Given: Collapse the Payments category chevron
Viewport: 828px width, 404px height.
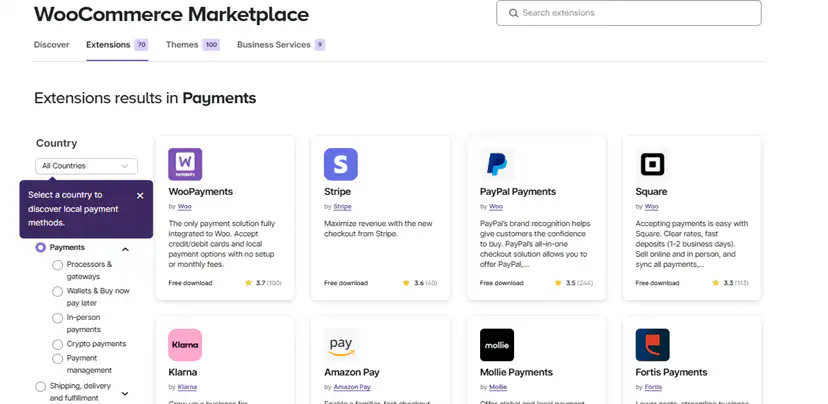Looking at the screenshot, I should click(125, 249).
